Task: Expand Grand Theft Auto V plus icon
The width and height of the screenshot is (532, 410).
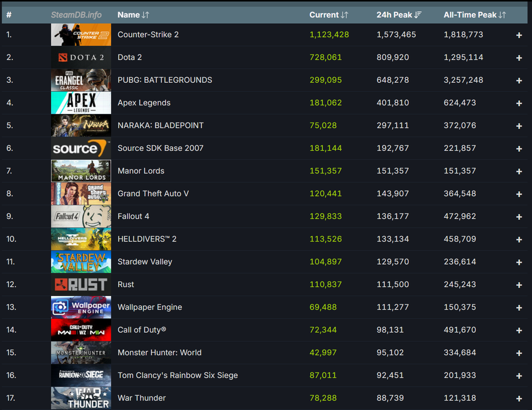Action: tap(519, 194)
